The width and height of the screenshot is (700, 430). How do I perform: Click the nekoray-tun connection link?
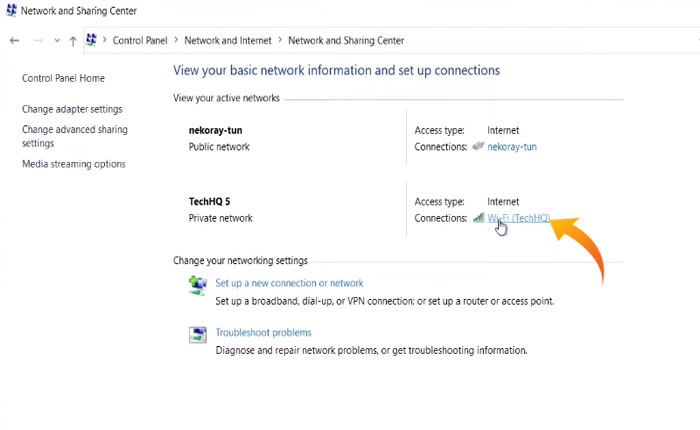512,147
